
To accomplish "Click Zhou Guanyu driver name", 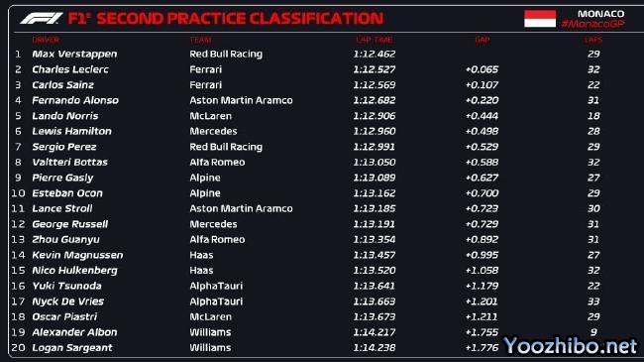I will pyautogui.click(x=65, y=239).
